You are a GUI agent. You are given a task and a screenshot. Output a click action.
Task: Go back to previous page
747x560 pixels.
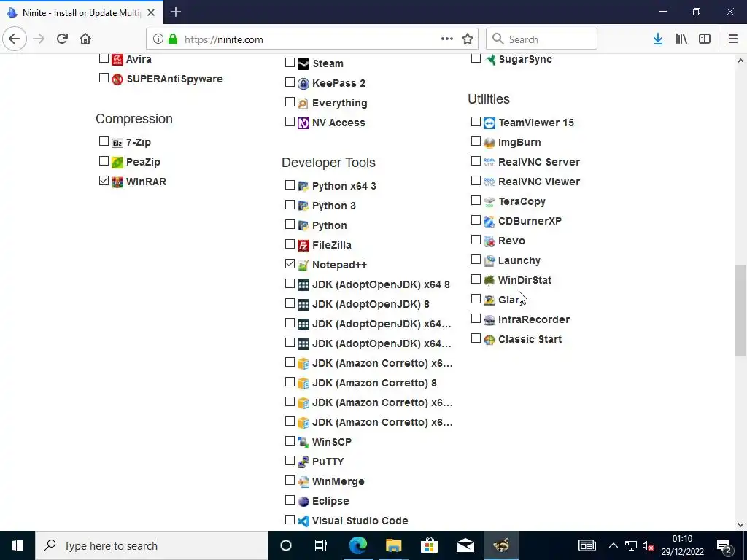(15, 39)
